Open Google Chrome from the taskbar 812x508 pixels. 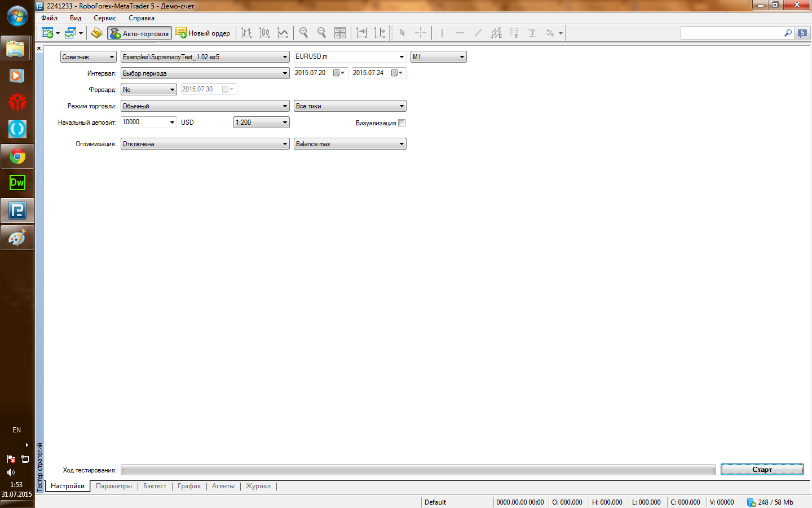point(17,156)
